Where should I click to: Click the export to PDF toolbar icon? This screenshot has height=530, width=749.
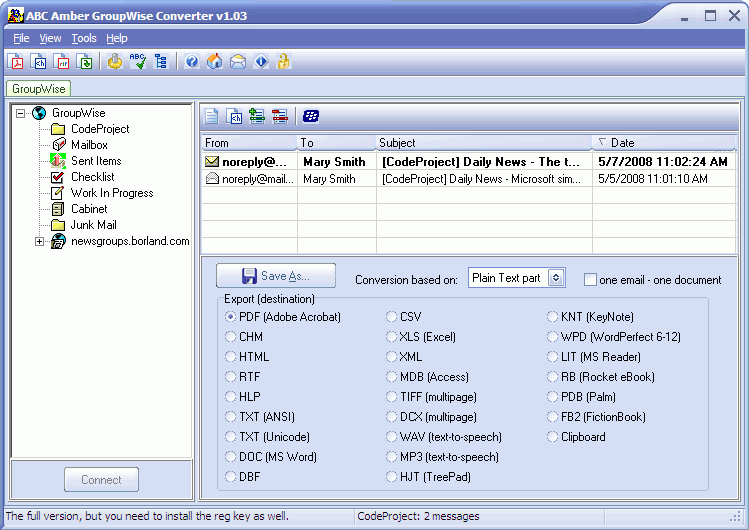[16, 61]
